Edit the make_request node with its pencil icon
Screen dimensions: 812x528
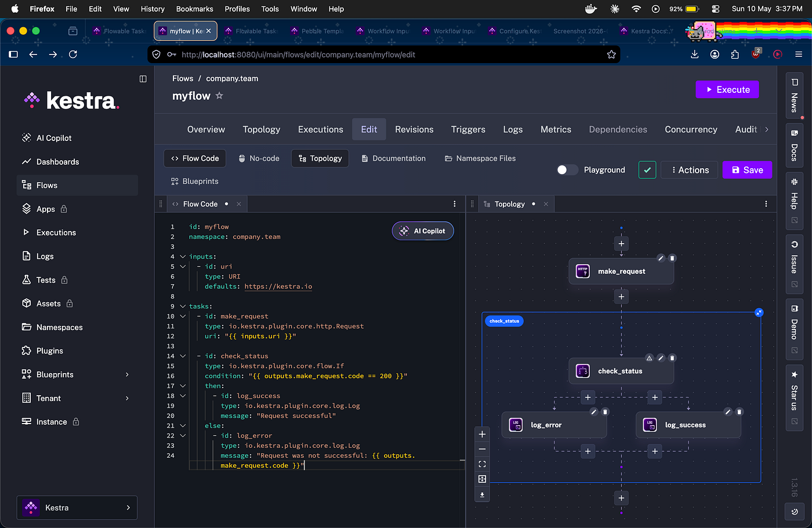[x=661, y=258]
